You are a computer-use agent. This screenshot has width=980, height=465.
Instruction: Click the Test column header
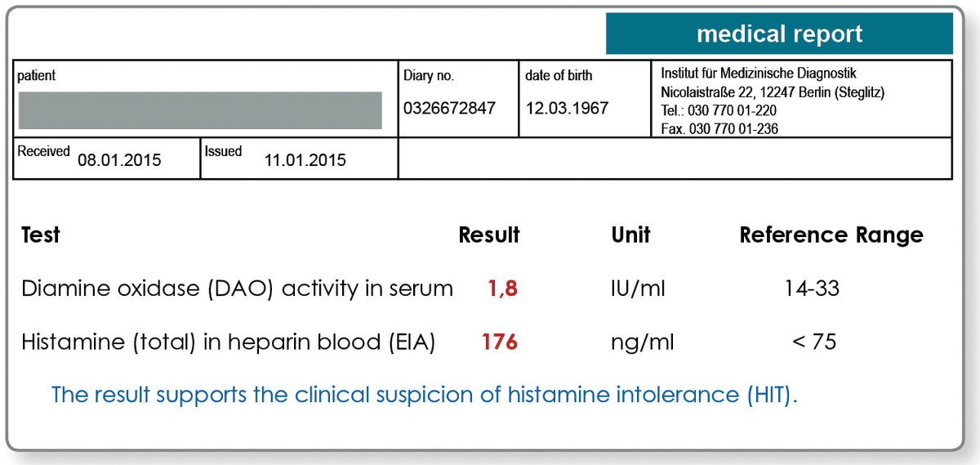(41, 235)
